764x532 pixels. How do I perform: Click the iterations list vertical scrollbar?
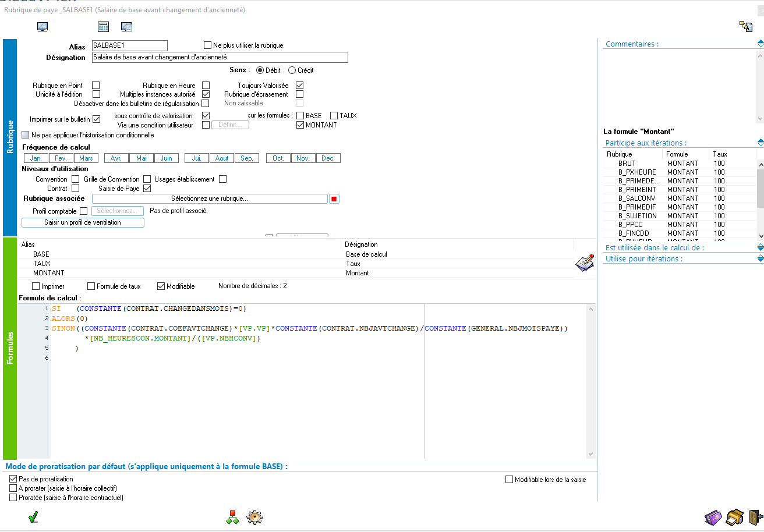tap(760, 200)
